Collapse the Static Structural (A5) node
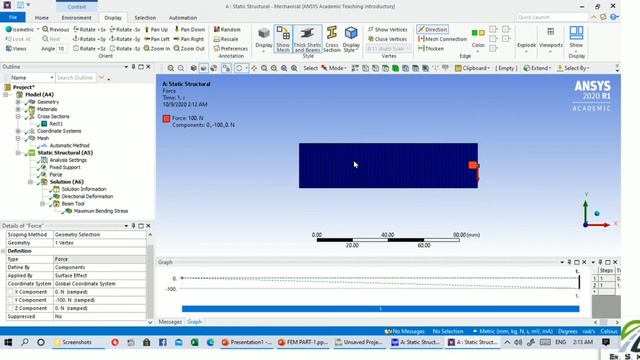 click(x=18, y=153)
